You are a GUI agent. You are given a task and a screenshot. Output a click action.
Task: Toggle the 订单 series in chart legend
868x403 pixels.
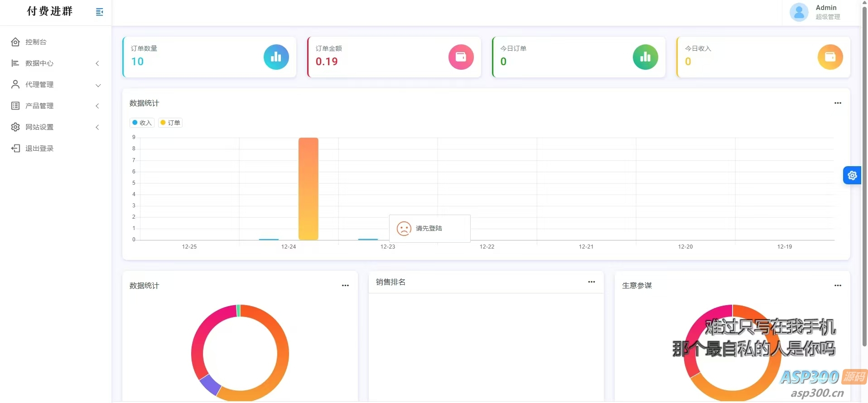[x=170, y=123]
